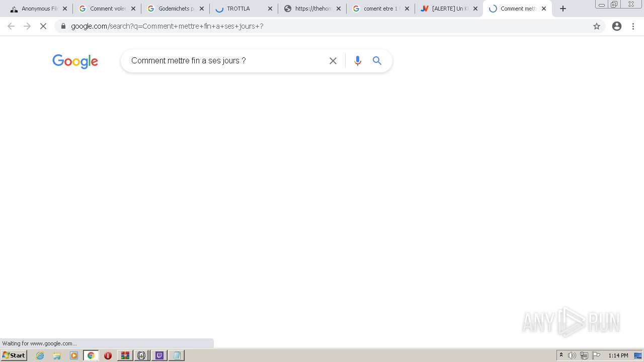The height and width of the screenshot is (362, 644).
Task: Close the coment etre 1 tab
Action: click(407, 9)
